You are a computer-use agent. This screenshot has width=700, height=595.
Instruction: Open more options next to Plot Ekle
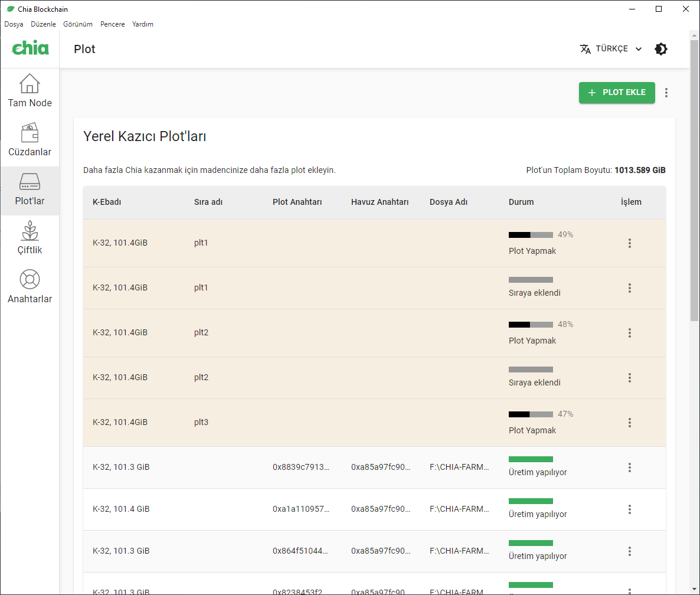click(666, 93)
